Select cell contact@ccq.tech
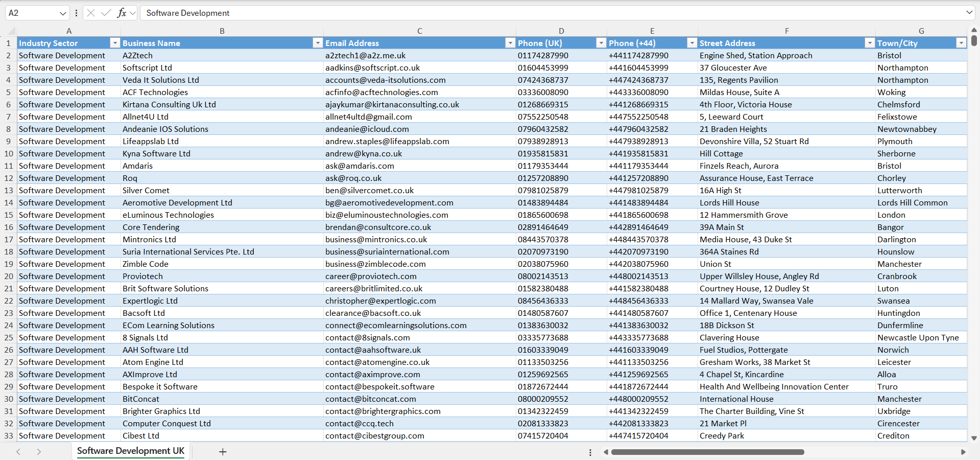 tap(419, 423)
